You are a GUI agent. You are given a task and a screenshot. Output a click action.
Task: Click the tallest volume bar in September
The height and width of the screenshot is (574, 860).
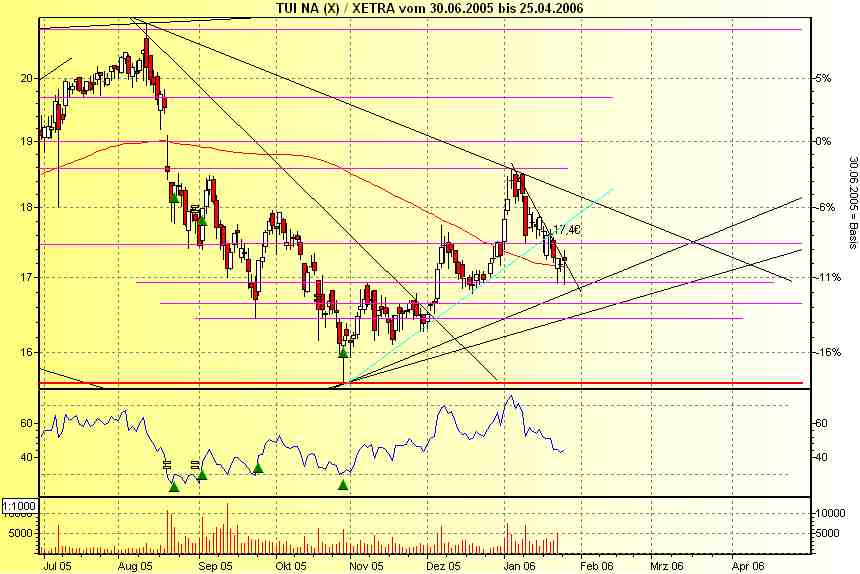[227, 528]
